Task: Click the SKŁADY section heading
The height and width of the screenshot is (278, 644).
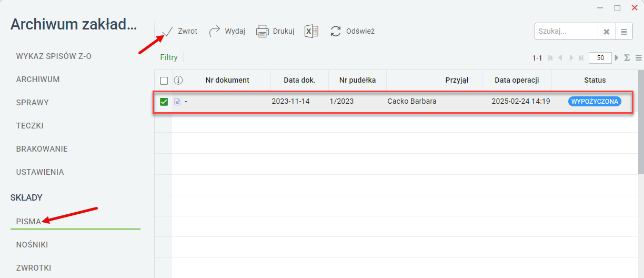Action: [26, 198]
